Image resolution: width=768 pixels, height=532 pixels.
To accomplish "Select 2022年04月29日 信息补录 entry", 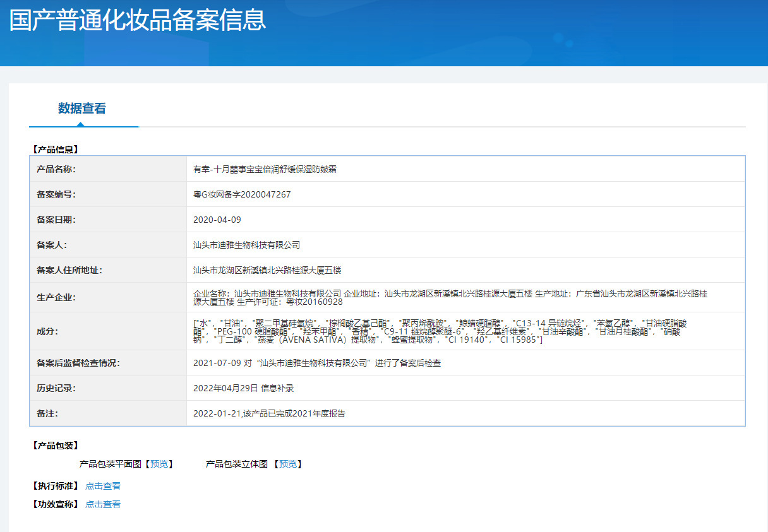I will [244, 388].
